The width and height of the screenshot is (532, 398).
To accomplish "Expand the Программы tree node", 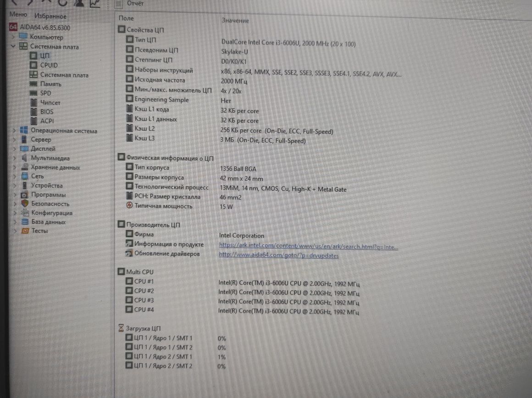I will 15,194.
